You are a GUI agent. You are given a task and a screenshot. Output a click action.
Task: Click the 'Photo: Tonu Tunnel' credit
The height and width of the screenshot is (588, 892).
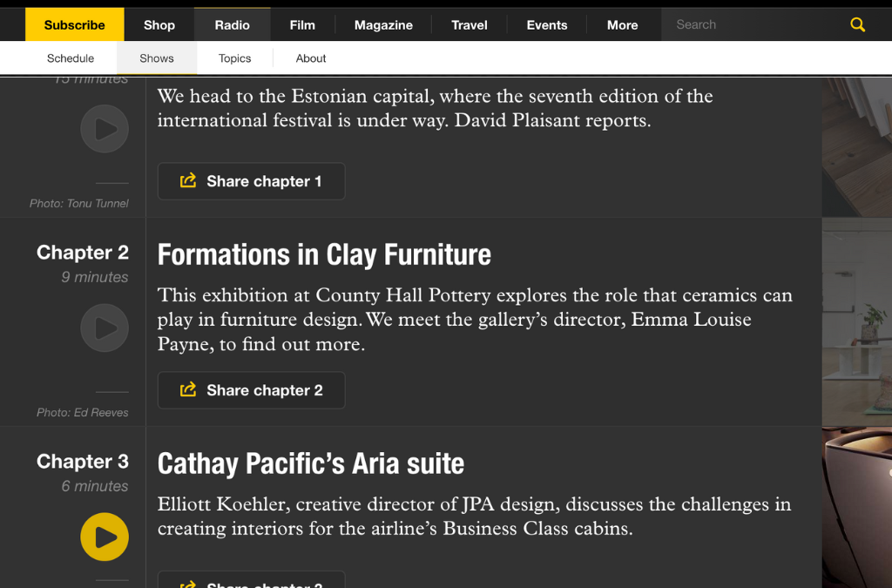(79, 204)
